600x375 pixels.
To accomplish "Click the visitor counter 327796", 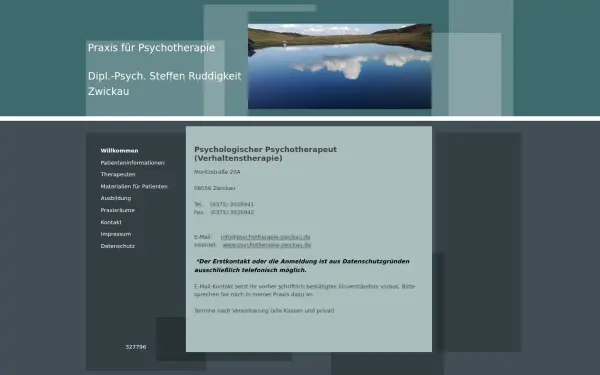I will (136, 347).
